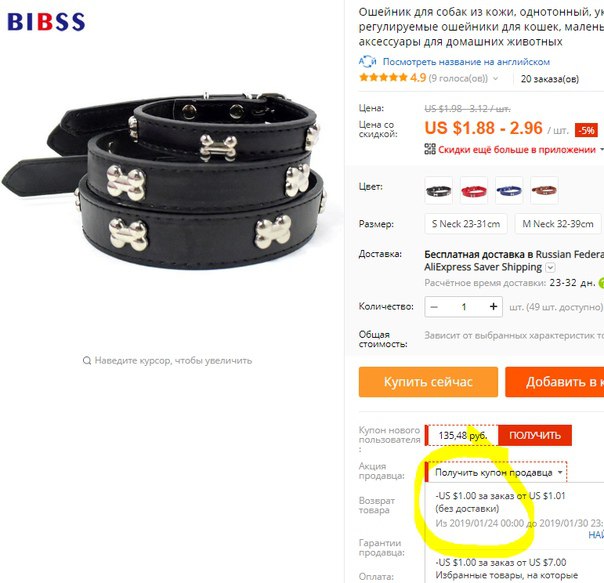Click the orange star rating icons

tap(383, 78)
